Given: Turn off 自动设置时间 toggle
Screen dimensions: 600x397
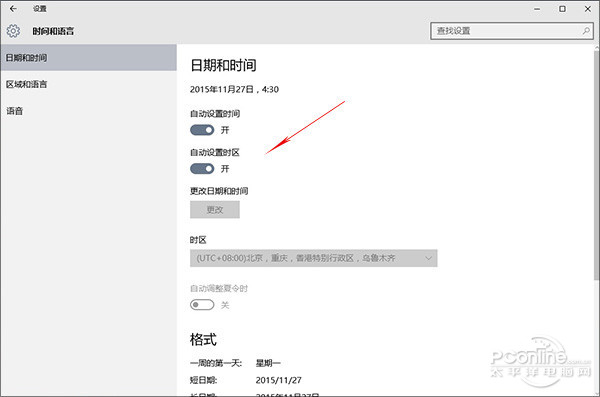Looking at the screenshot, I should (x=202, y=130).
